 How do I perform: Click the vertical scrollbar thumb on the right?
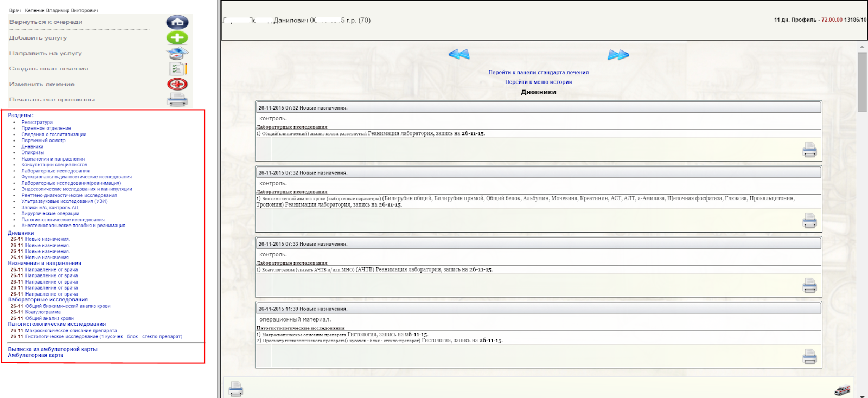(862, 81)
